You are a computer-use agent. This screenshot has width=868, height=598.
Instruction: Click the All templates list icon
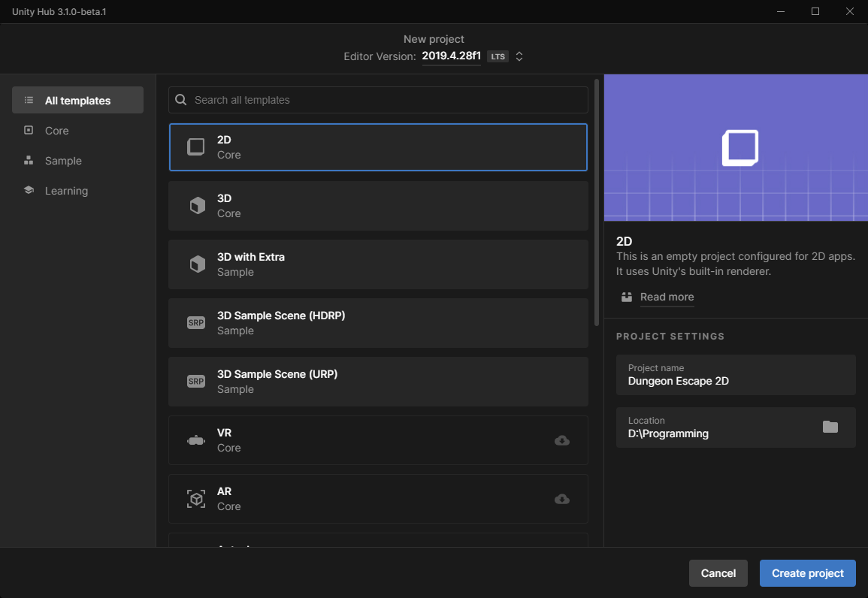[x=29, y=100]
